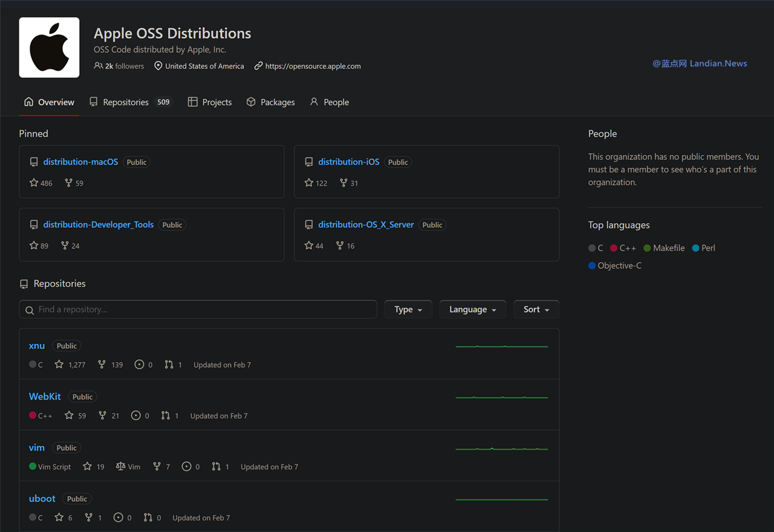Click the repo icon beside distribution-iOS
This screenshot has width=774, height=532.
point(309,162)
